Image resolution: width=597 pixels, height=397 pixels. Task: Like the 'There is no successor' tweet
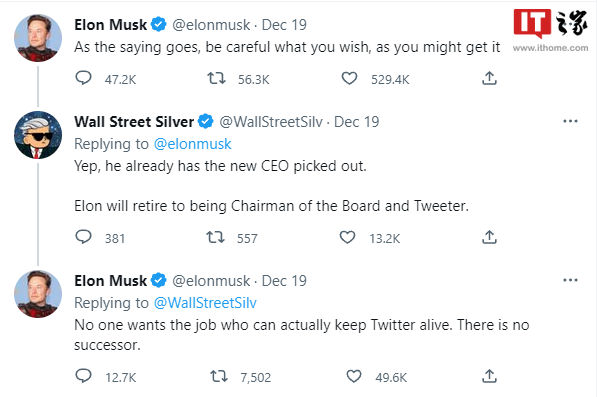click(x=354, y=376)
